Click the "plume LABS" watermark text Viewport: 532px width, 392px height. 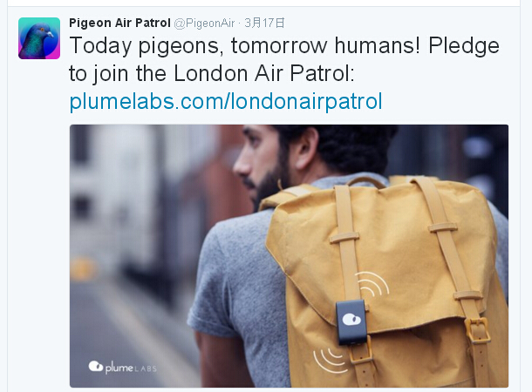click(131, 368)
